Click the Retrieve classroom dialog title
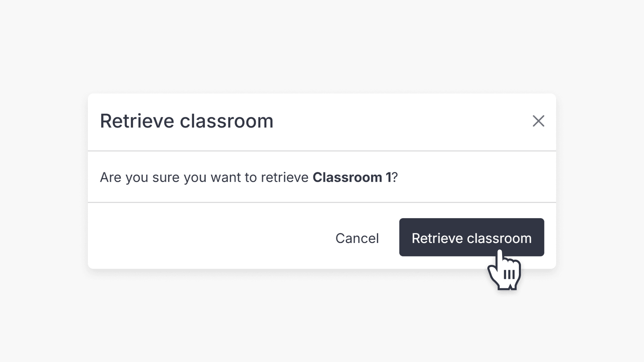644x362 pixels. 186,121
